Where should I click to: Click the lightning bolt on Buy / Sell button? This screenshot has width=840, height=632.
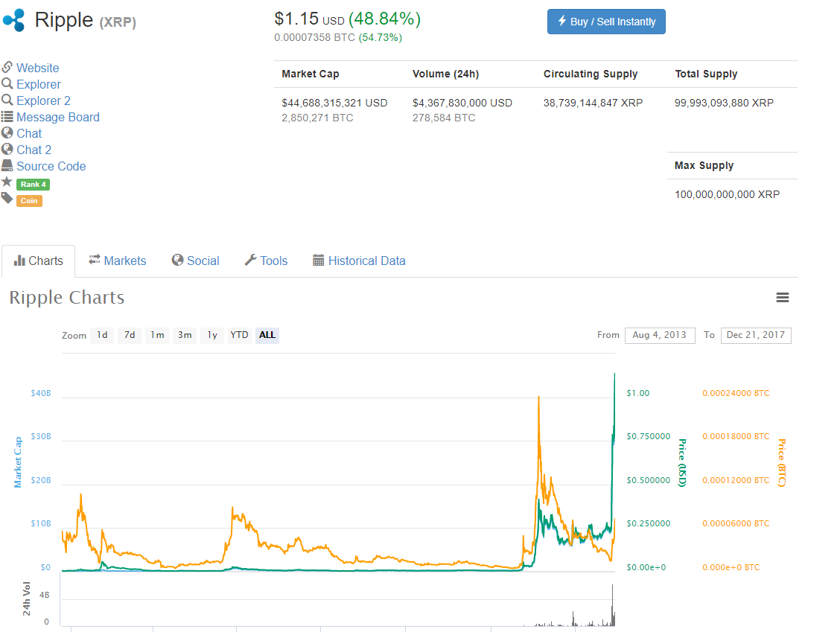(562, 21)
